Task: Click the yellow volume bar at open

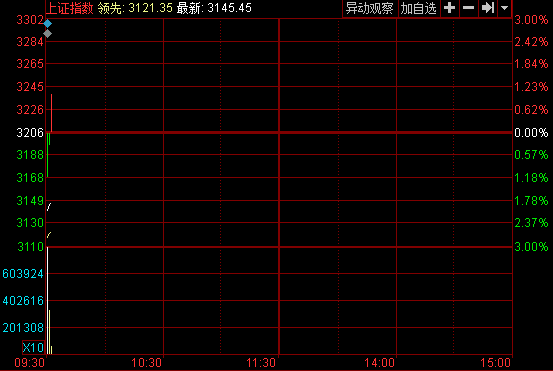Action: pyautogui.click(x=50, y=332)
